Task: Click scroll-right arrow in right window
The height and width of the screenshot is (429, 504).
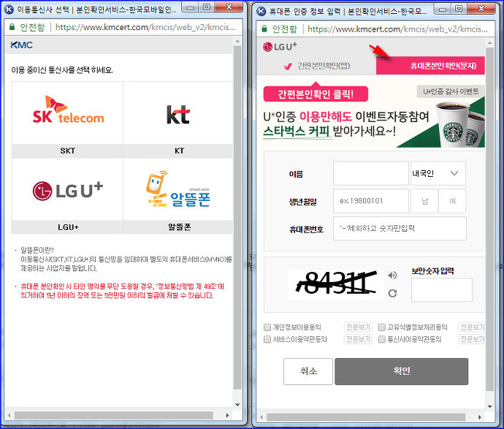Action: (x=480, y=417)
